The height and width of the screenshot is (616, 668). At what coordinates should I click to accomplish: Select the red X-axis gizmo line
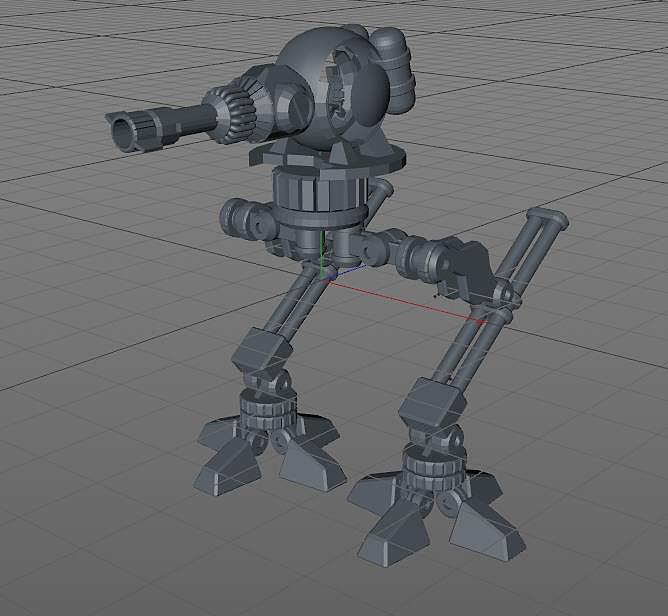point(406,300)
